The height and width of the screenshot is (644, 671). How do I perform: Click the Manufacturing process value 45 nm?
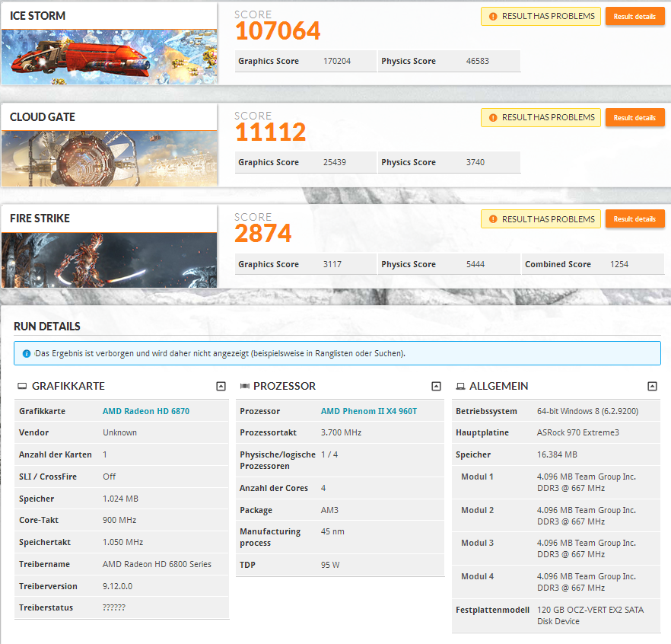(x=332, y=531)
